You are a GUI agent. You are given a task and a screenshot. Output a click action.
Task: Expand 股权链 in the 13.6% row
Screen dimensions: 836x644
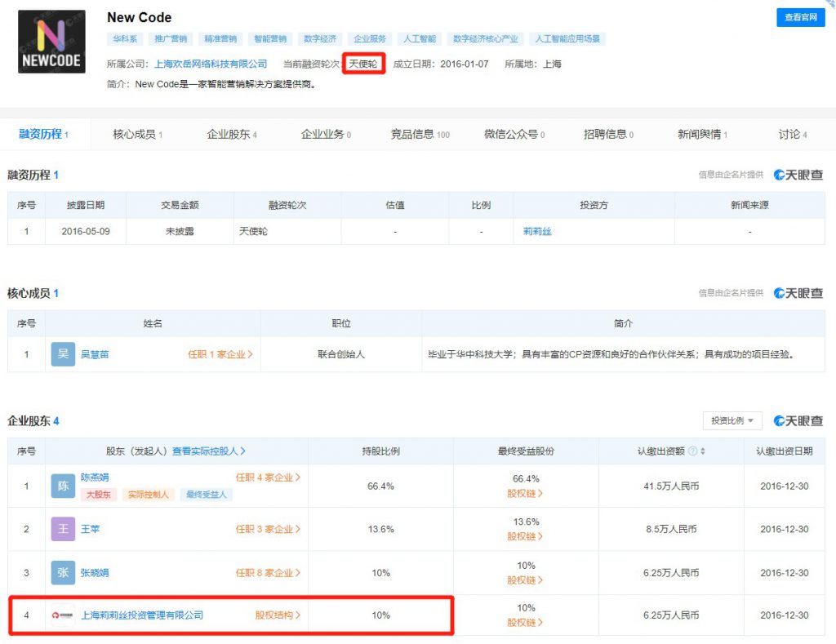pyautogui.click(x=525, y=536)
